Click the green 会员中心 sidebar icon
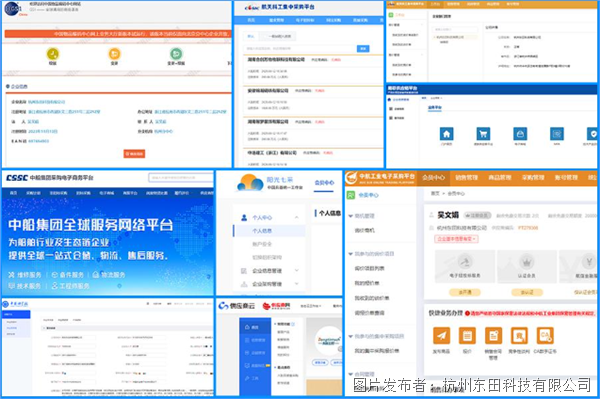 (x=351, y=195)
